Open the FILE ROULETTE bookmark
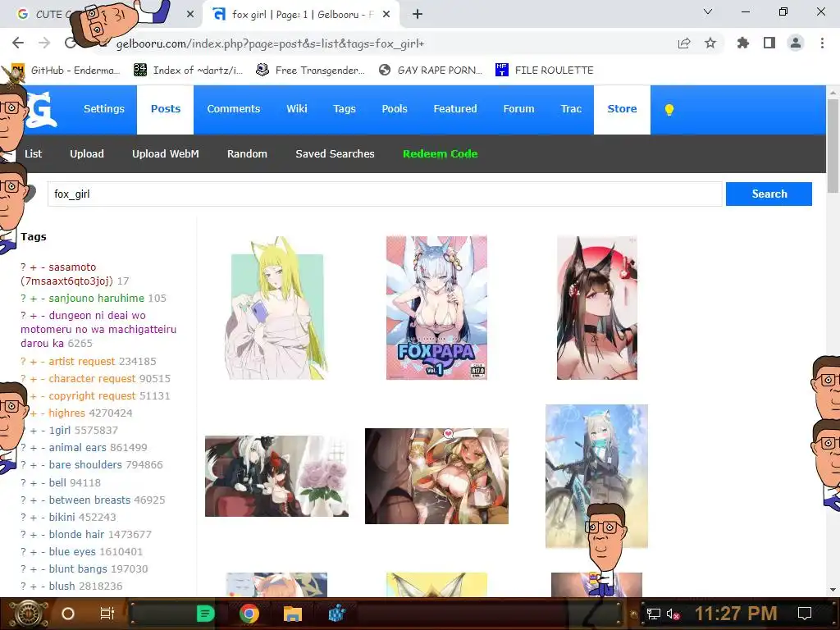The image size is (840, 630). 545,71
